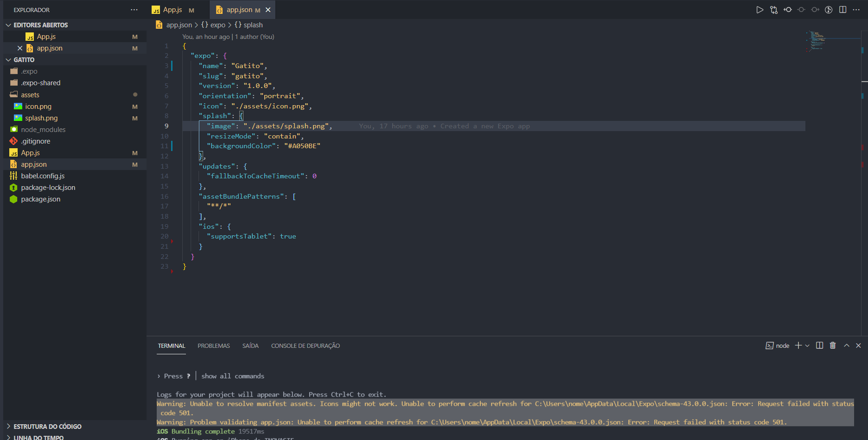The height and width of the screenshot is (440, 868).
Task: Split the editor to the right
Action: click(x=843, y=10)
